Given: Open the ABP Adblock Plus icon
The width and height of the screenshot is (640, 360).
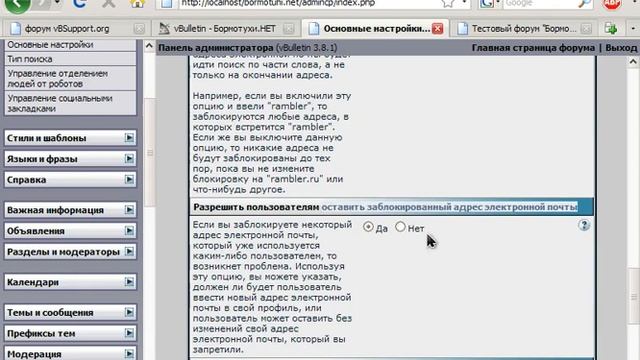Looking at the screenshot, I should (x=612, y=4).
